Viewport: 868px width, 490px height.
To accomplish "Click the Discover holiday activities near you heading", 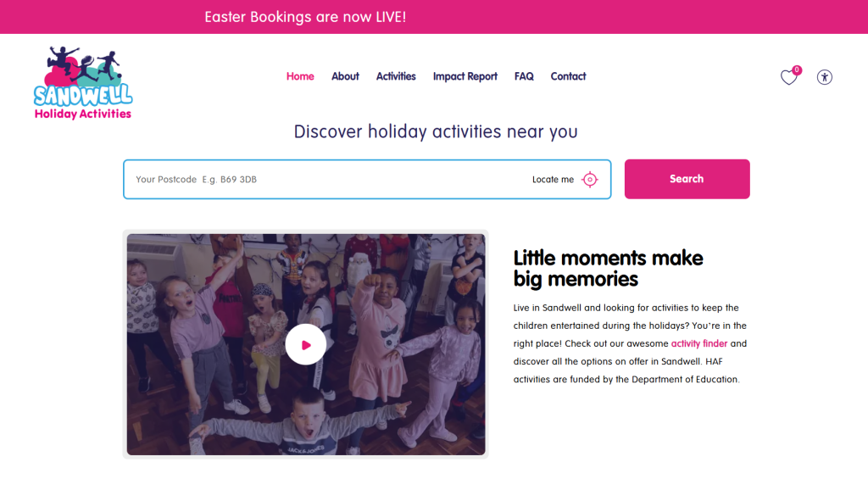I will tap(436, 131).
